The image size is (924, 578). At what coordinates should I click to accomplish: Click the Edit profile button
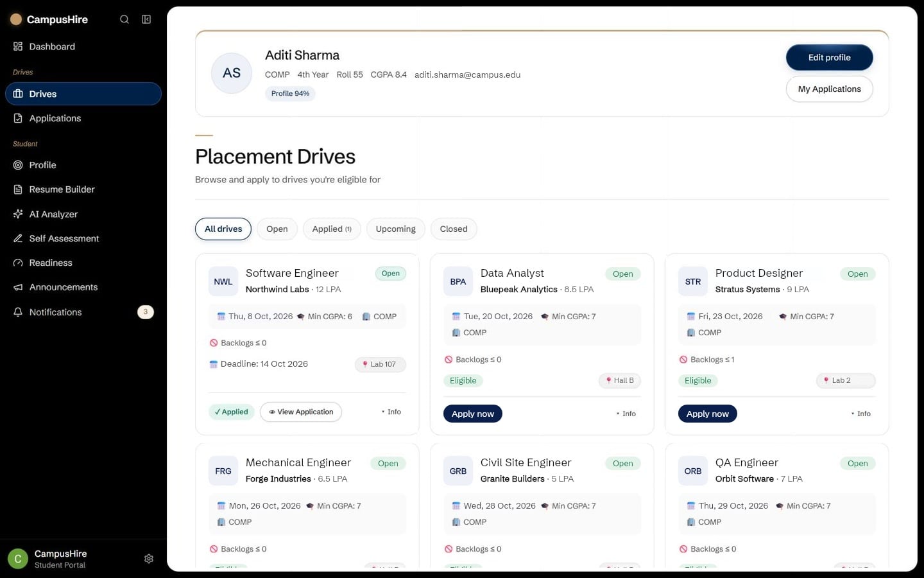829,57
